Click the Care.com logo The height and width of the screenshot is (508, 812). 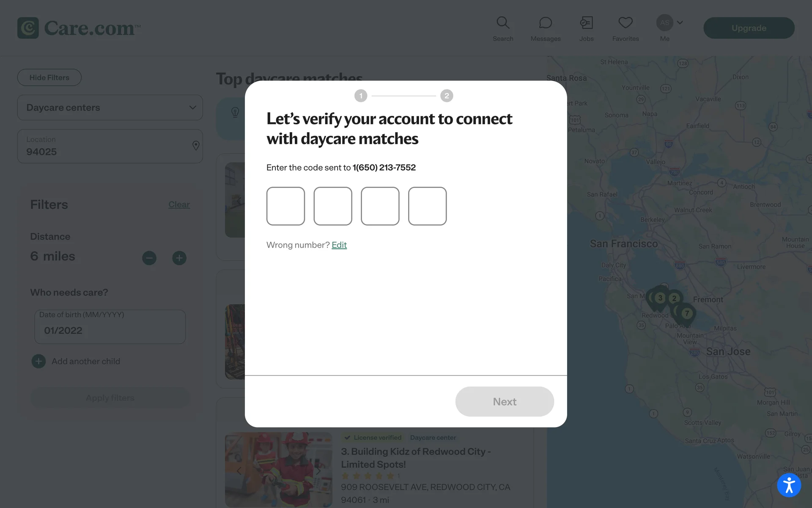pyautogui.click(x=79, y=28)
